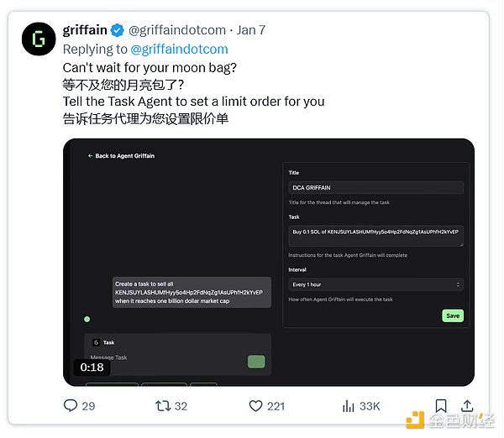Open the griffain display name
Viewport: 504px width, 438px height.
85,30
